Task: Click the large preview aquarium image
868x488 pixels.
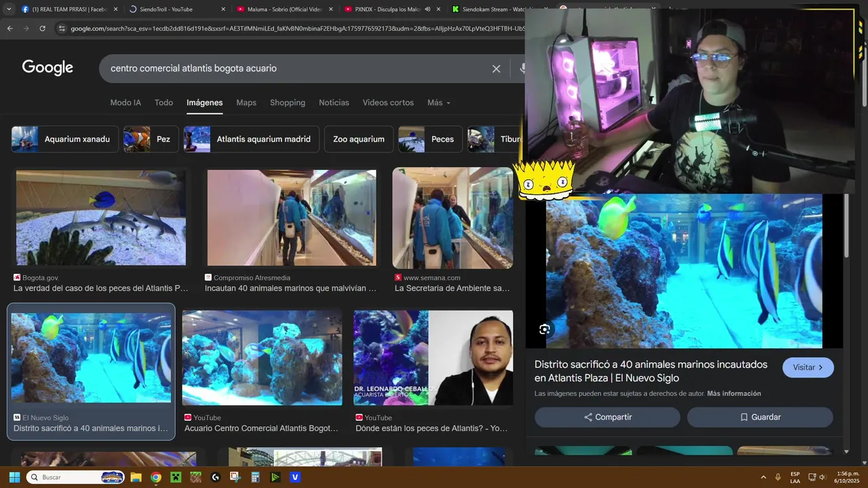Action: [684, 271]
